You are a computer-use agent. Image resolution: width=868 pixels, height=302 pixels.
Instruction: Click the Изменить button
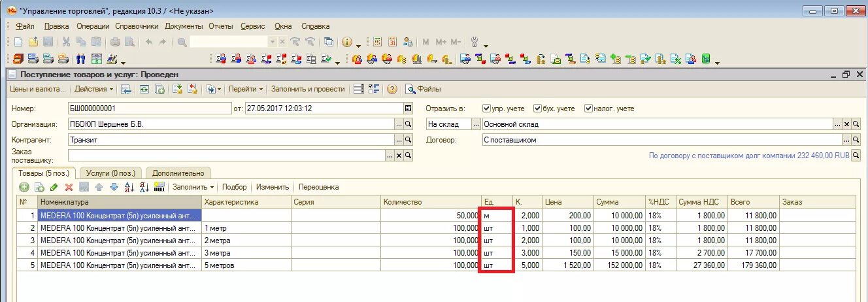point(273,187)
